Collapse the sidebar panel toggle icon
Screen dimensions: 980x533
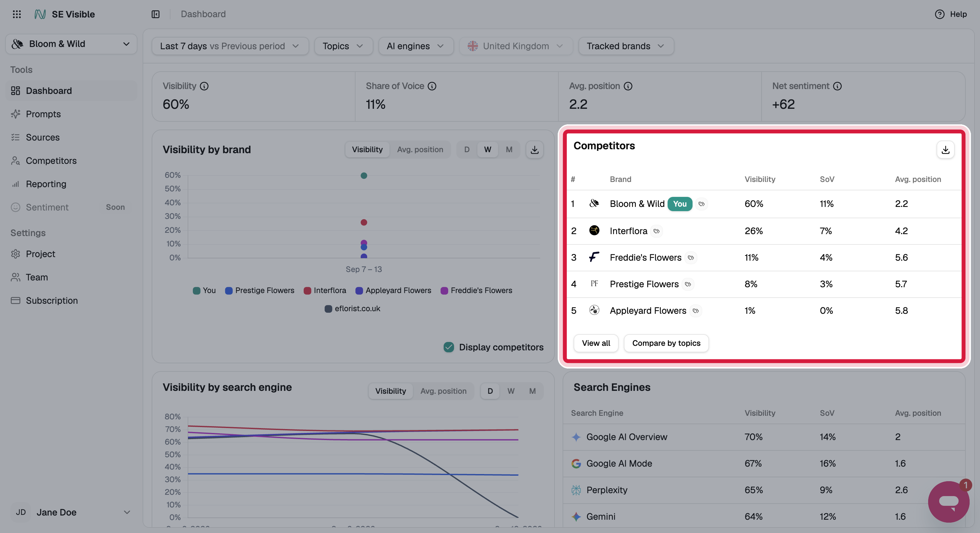[155, 14]
